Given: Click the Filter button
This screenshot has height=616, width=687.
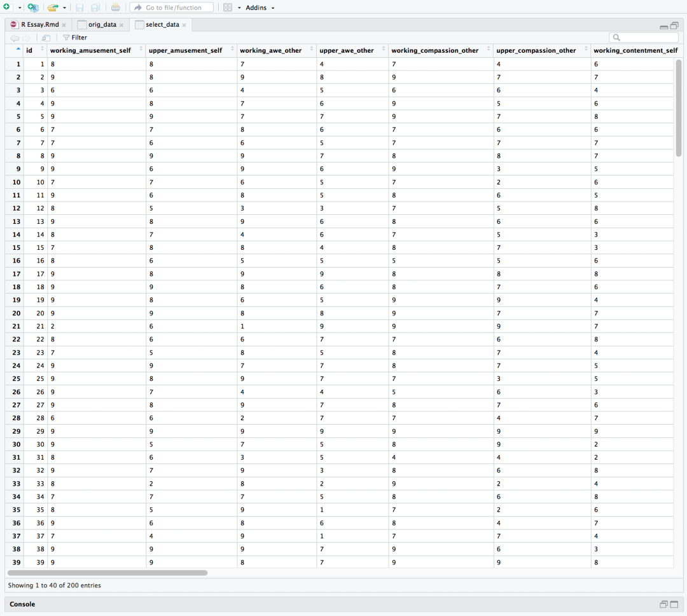Looking at the screenshot, I should click(75, 38).
